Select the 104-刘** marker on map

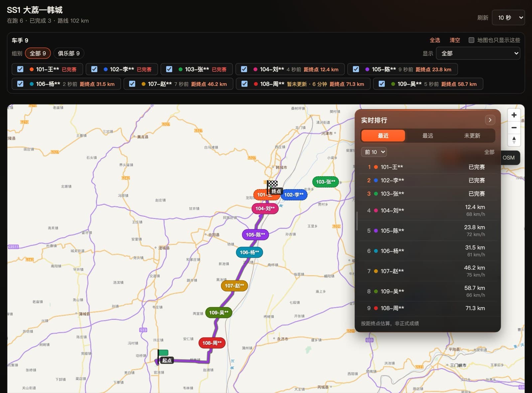(x=265, y=208)
